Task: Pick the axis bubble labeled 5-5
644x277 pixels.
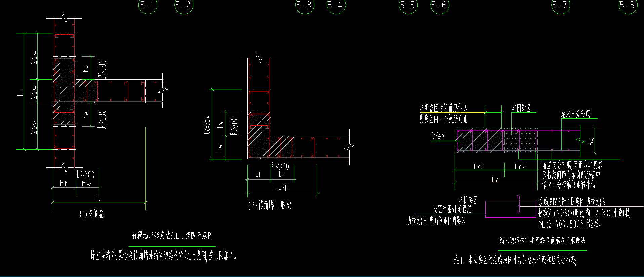Action: (408, 5)
